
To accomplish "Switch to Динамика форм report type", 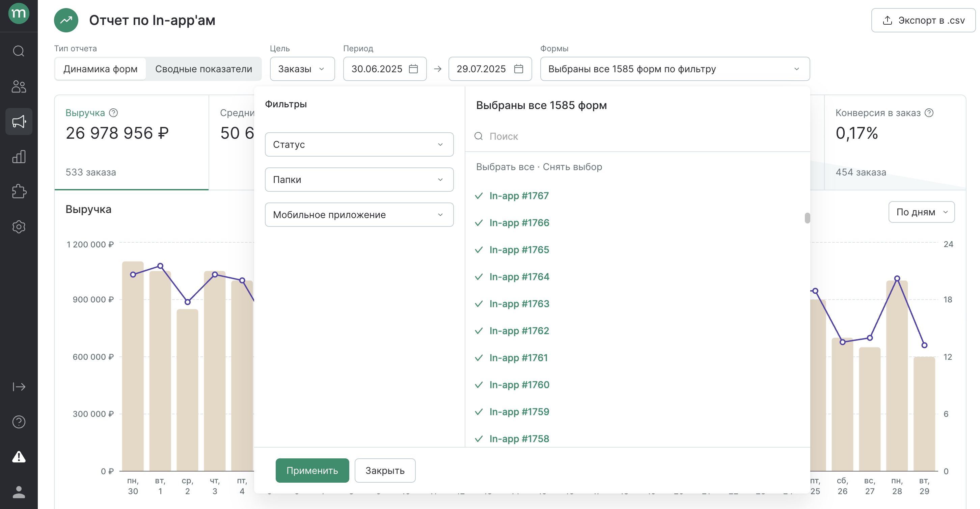I will point(101,69).
